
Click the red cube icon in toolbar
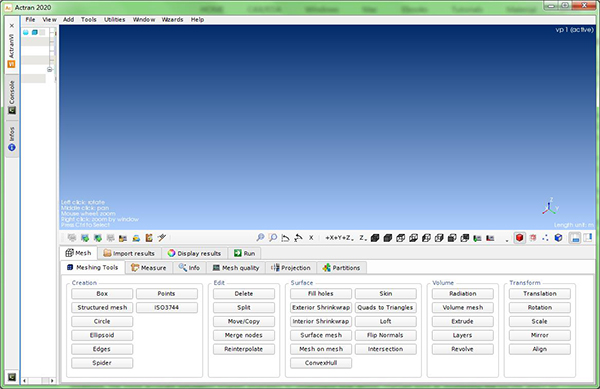519,238
